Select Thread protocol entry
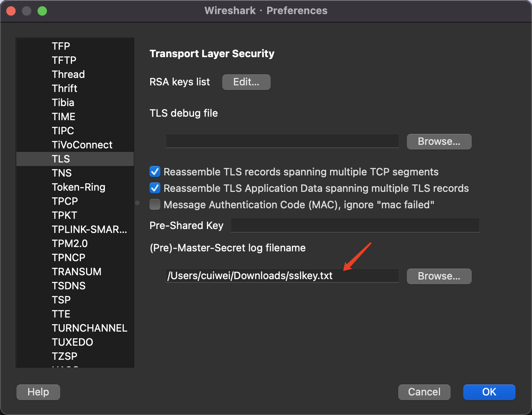The image size is (532, 415). [x=75, y=74]
